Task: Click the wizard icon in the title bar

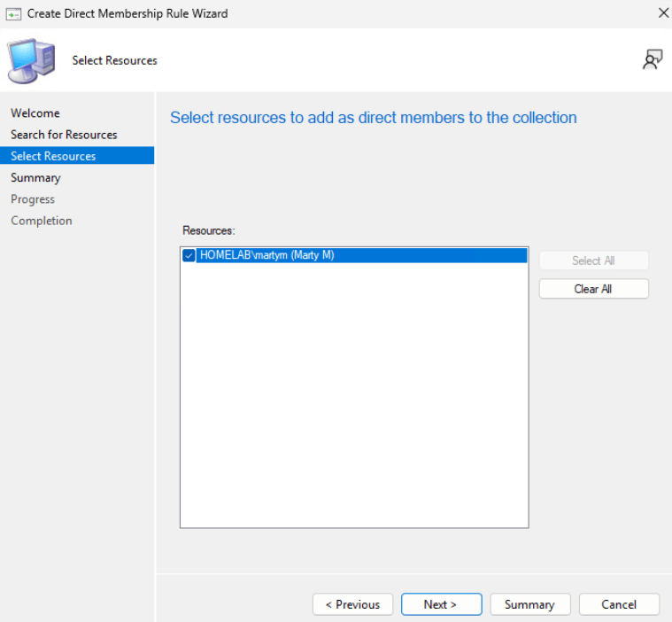Action: click(13, 13)
